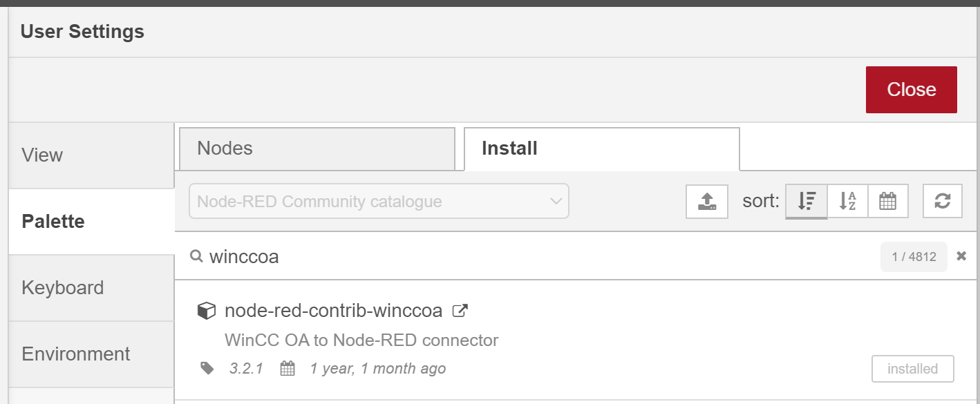Go to Environment settings section

[91, 354]
